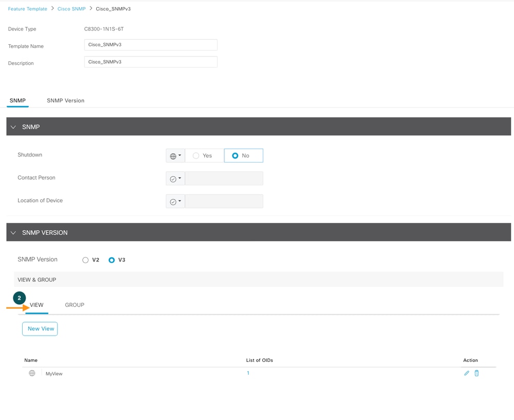Click the Location of Device text field
Viewport: 514px width, 420px height.
pyautogui.click(x=224, y=201)
